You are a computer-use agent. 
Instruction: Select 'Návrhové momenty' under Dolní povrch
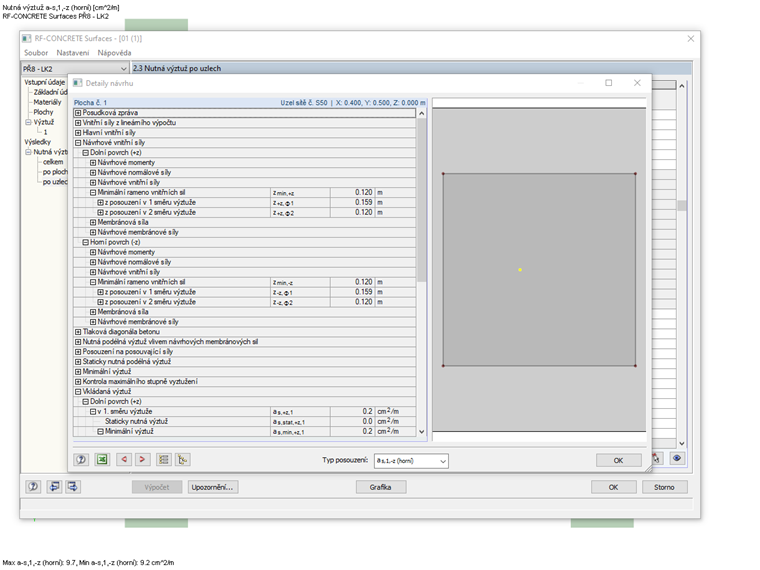pos(126,163)
